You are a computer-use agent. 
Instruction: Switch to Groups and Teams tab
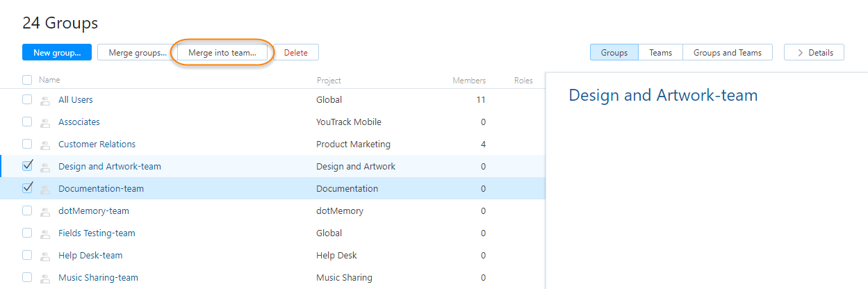(x=727, y=53)
